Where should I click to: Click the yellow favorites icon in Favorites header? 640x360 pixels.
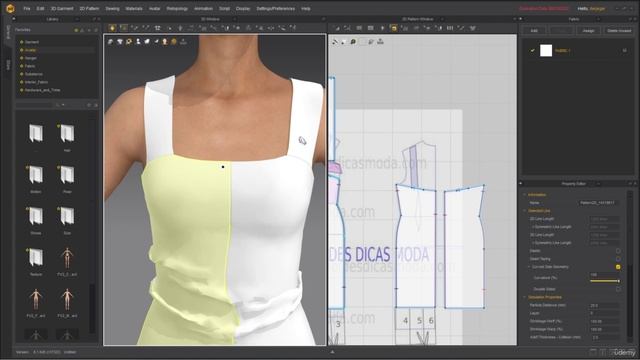[76, 30]
